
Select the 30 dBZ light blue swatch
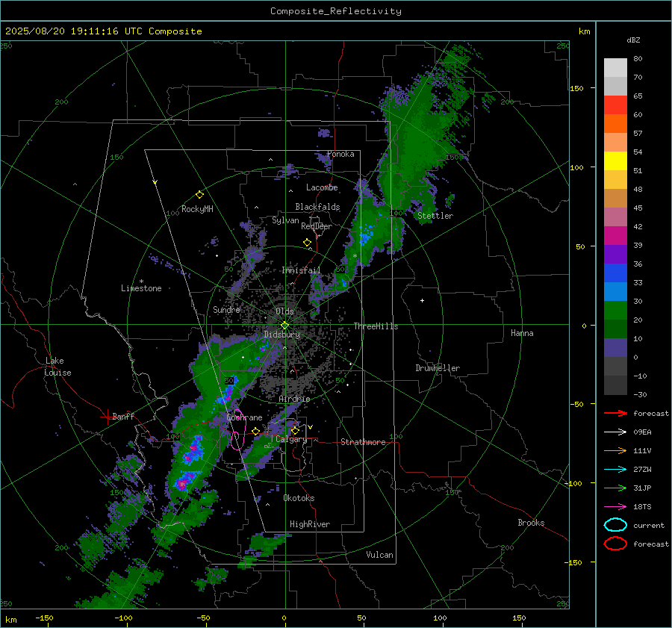615,291
